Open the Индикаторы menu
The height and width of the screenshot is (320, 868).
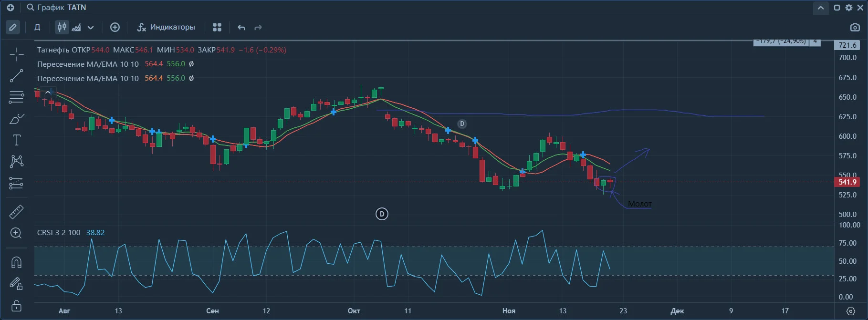coord(166,27)
